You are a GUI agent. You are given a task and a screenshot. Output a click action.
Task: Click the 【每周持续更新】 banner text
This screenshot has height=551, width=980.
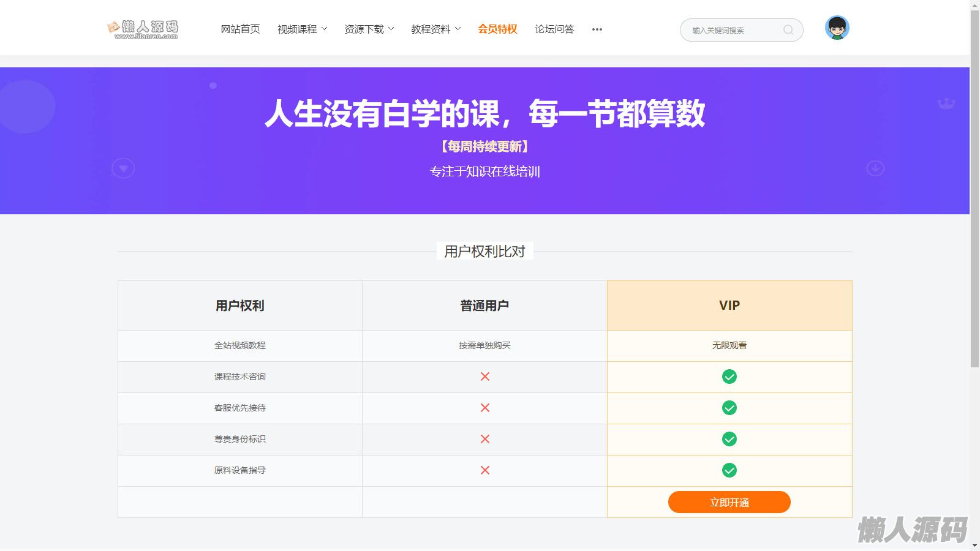pyautogui.click(x=484, y=146)
